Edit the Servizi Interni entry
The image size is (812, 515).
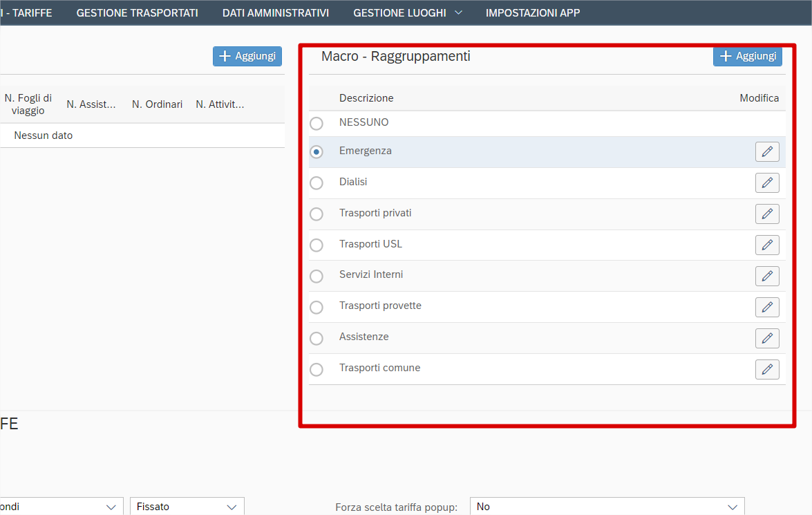pyautogui.click(x=767, y=277)
